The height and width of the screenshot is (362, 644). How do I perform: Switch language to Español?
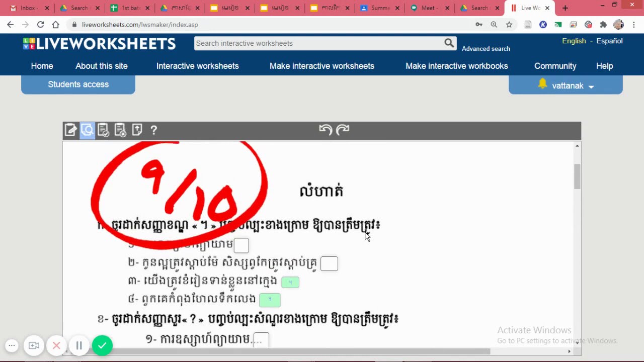(609, 41)
